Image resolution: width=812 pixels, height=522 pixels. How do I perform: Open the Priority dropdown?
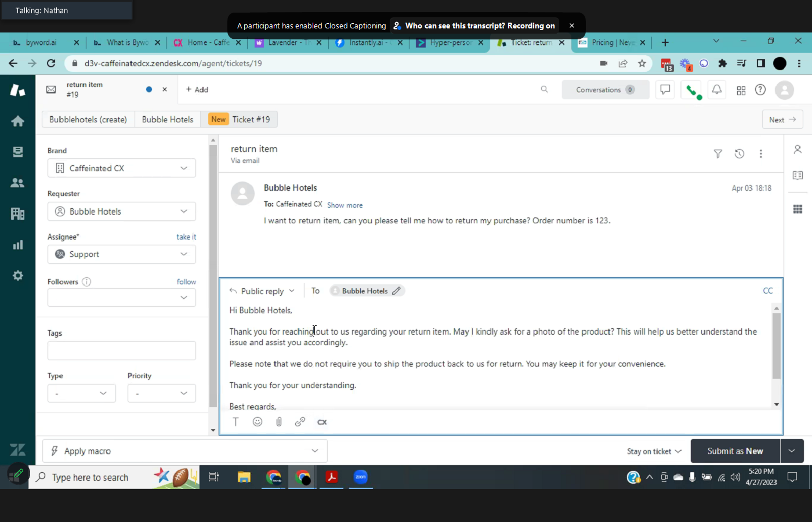(161, 393)
